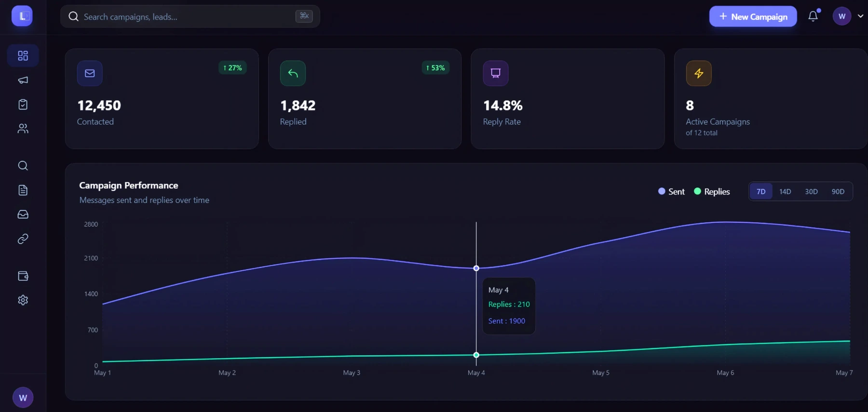Image resolution: width=868 pixels, height=412 pixels.
Task: Toggle the Sent series in chart legend
Action: tap(671, 191)
